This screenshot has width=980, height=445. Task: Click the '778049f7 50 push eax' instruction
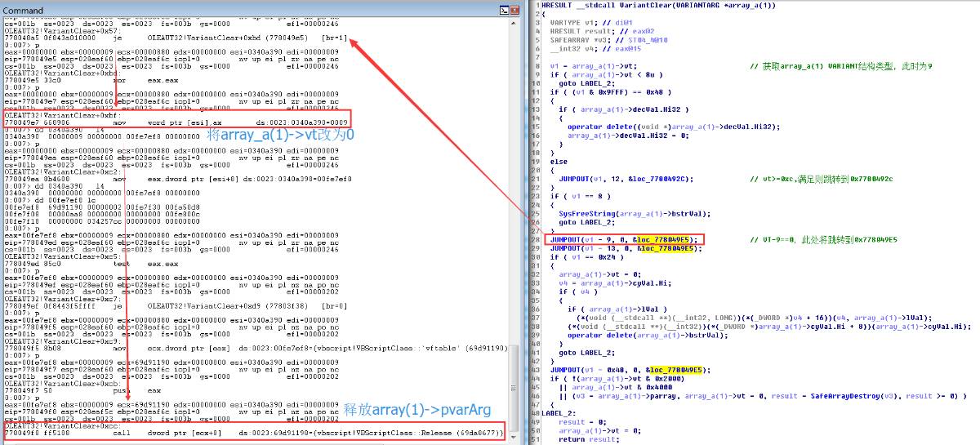click(83, 389)
